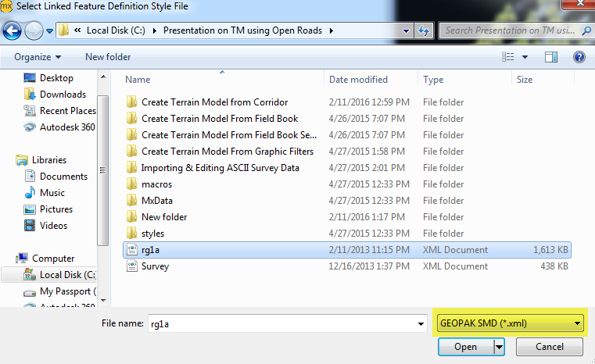
Task: Click the 1,613 KB size cell
Action: point(550,250)
